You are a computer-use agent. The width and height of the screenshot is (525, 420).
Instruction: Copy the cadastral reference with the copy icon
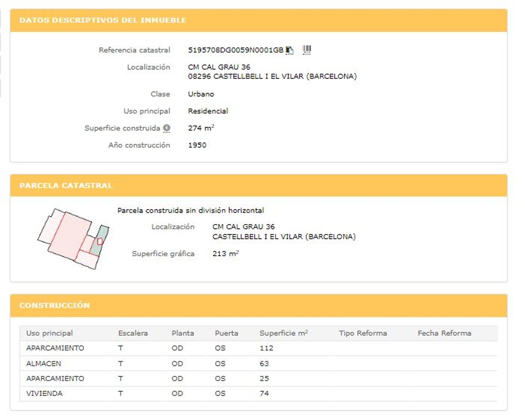[x=290, y=50]
